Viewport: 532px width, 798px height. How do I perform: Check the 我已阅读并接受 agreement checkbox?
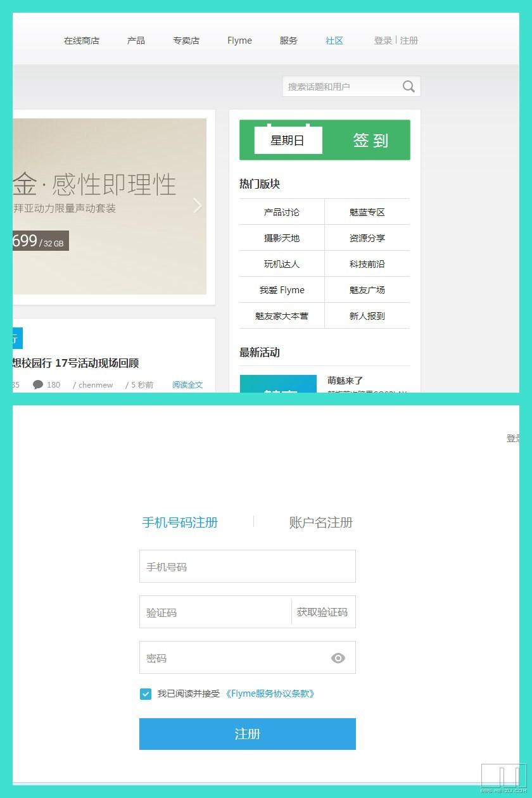pos(146,694)
